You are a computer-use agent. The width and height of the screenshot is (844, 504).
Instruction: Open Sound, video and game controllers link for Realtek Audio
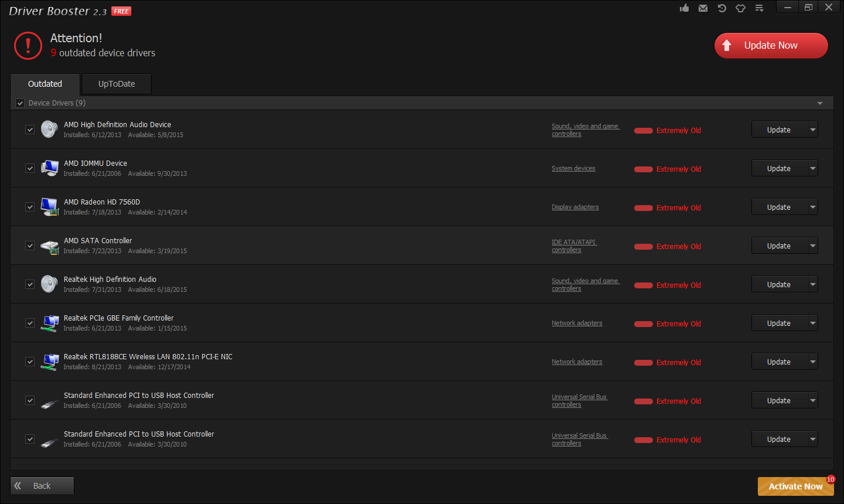click(586, 285)
